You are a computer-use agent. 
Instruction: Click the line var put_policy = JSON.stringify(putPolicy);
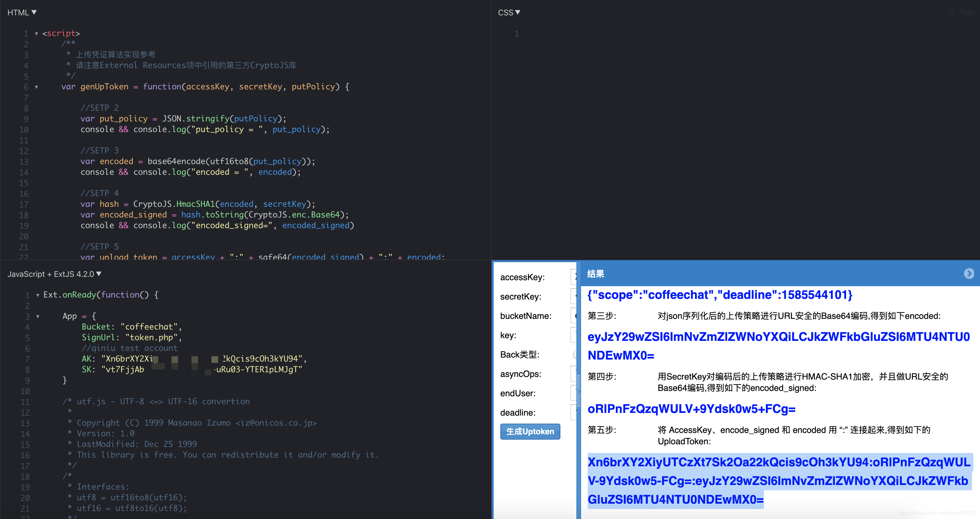click(x=183, y=119)
